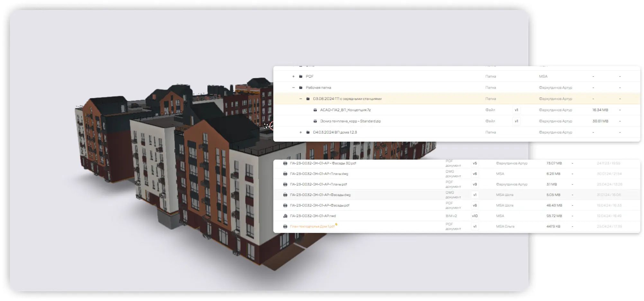644x301 pixels.
Task: Click v1 version badge of ACAD-ПА2_ВП_Концепция.7z
Action: coord(516,110)
